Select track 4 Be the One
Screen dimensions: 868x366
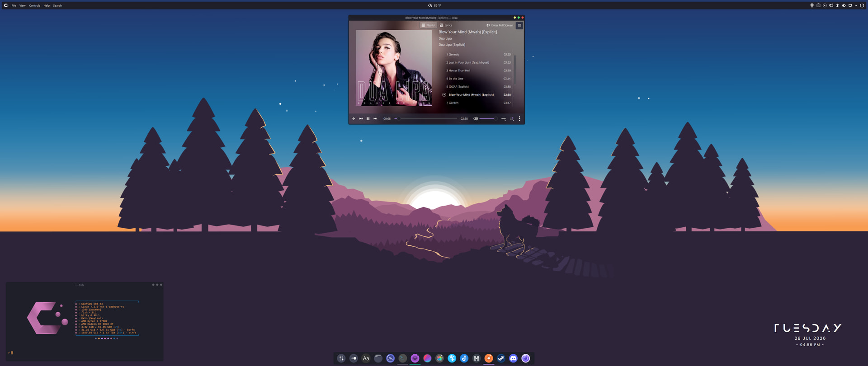(478, 79)
